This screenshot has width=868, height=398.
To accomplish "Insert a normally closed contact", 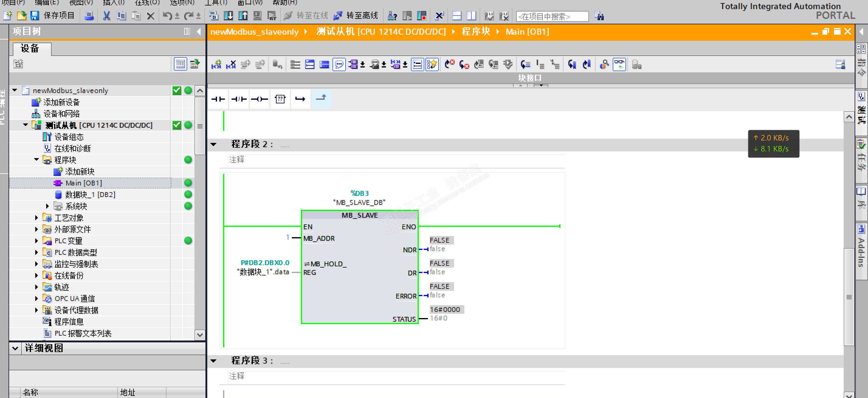I will (x=239, y=99).
